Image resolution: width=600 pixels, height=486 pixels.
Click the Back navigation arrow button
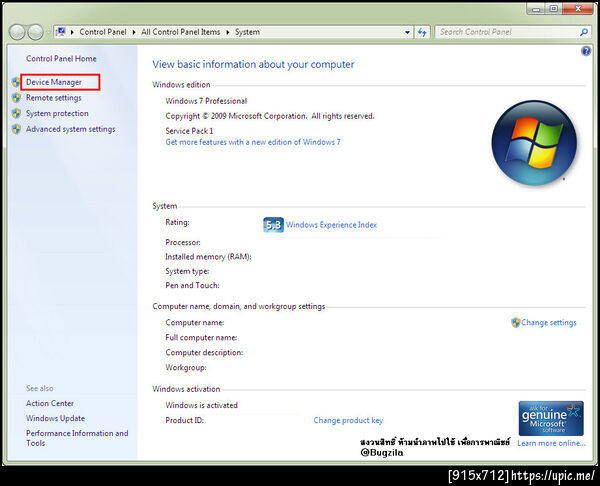click(x=17, y=32)
